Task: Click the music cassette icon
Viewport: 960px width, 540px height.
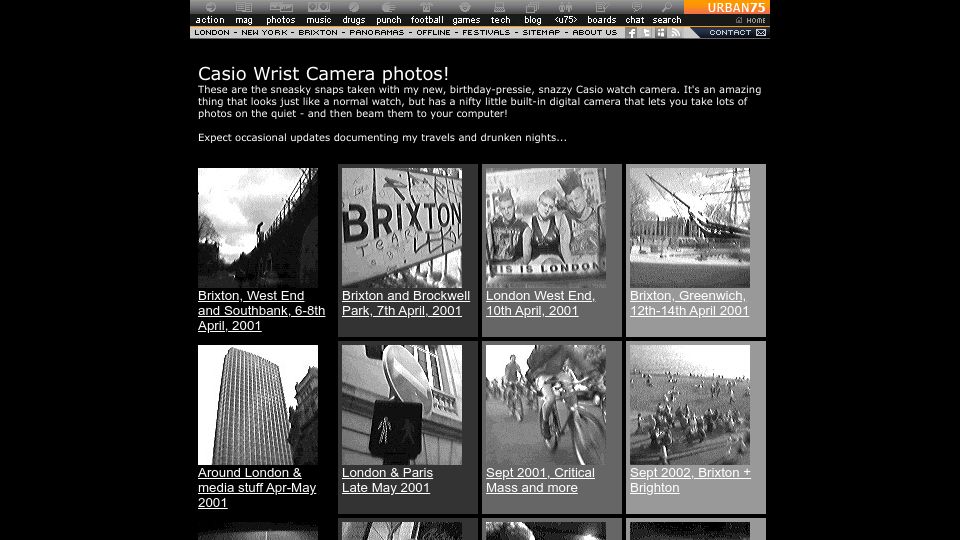Action: [x=319, y=7]
